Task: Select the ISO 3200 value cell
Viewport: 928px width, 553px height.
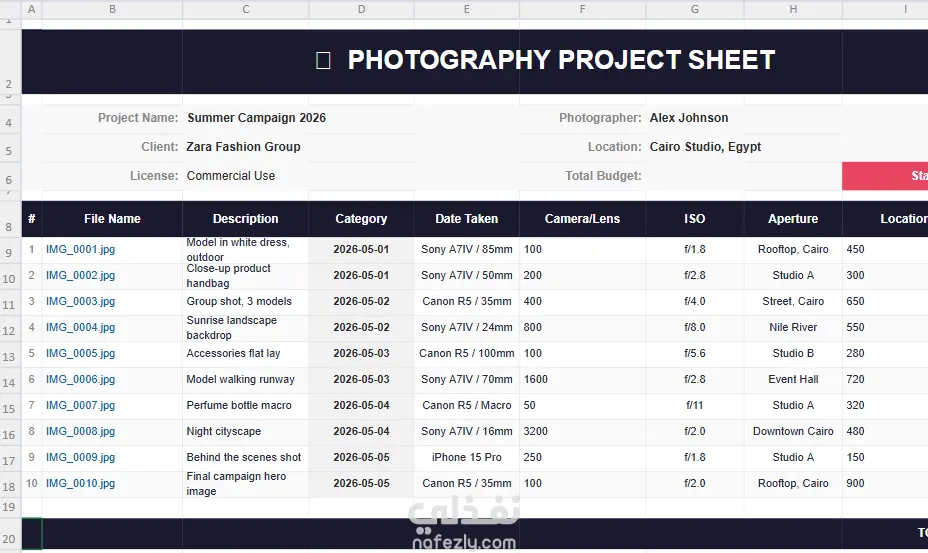Action: (582, 432)
